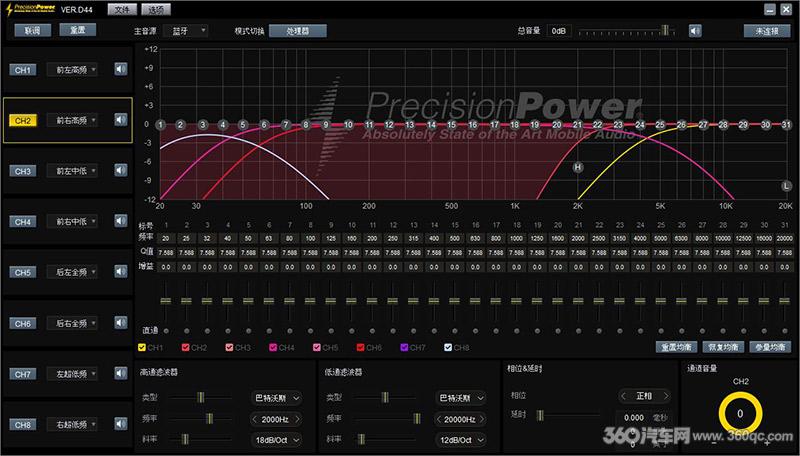Open the 选项 menu
800x456 pixels.
click(156, 9)
